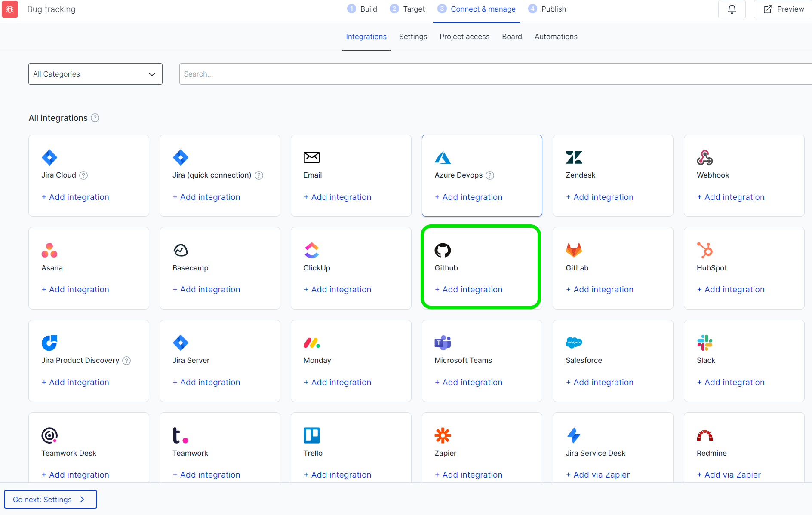Add integration for Microsoft Teams

[x=469, y=383]
